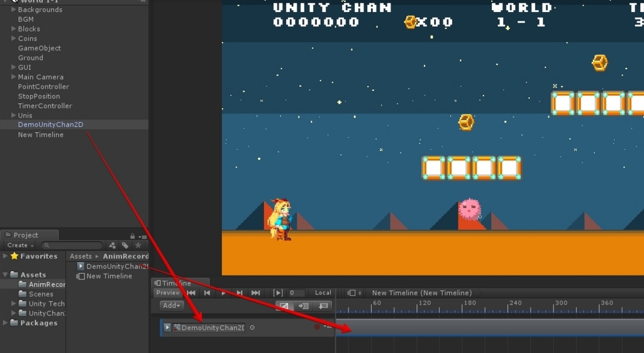
Task: Switch to the Project tab
Action: [x=30, y=235]
